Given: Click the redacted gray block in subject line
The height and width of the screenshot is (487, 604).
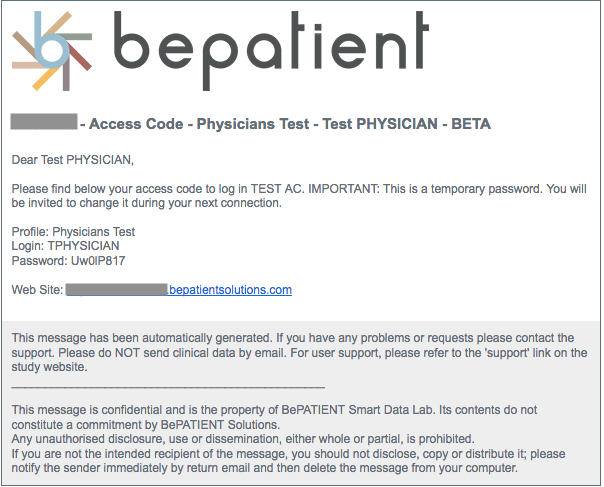Looking at the screenshot, I should click(x=44, y=124).
